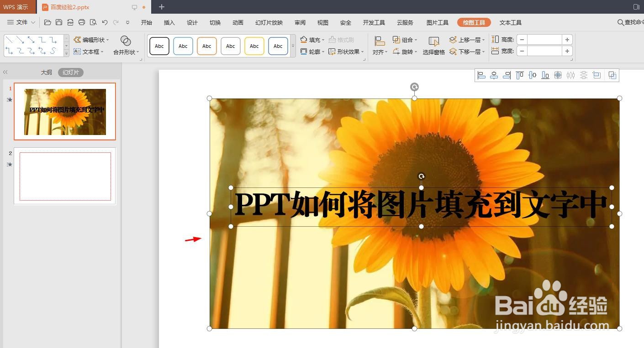The height and width of the screenshot is (348, 644).
Task: Align left using the floating alignment toolbar
Action: click(x=481, y=75)
